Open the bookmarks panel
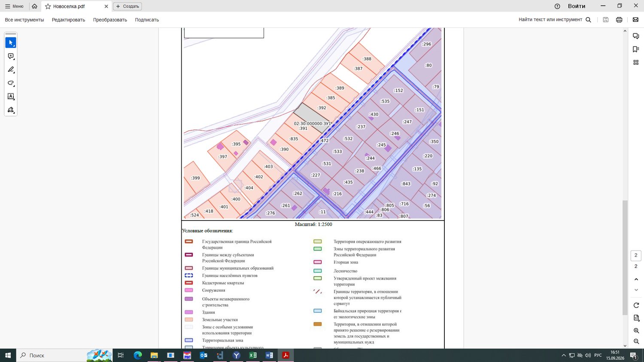644x362 pixels. tap(636, 49)
